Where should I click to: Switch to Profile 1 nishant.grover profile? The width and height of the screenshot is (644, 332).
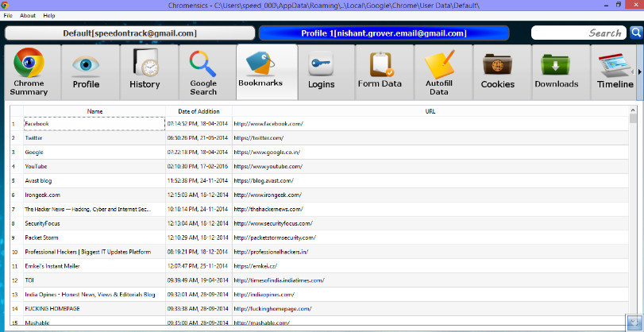click(x=384, y=33)
